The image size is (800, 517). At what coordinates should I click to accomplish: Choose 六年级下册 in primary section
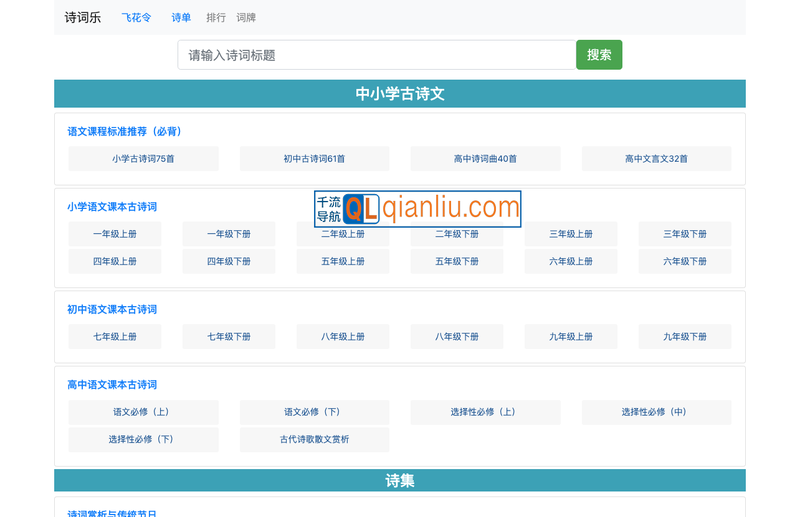click(684, 261)
